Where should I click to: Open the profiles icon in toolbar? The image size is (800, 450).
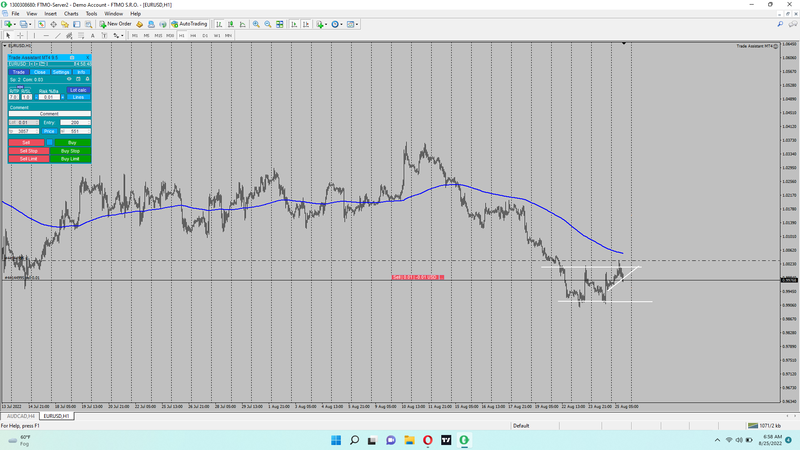pos(23,24)
